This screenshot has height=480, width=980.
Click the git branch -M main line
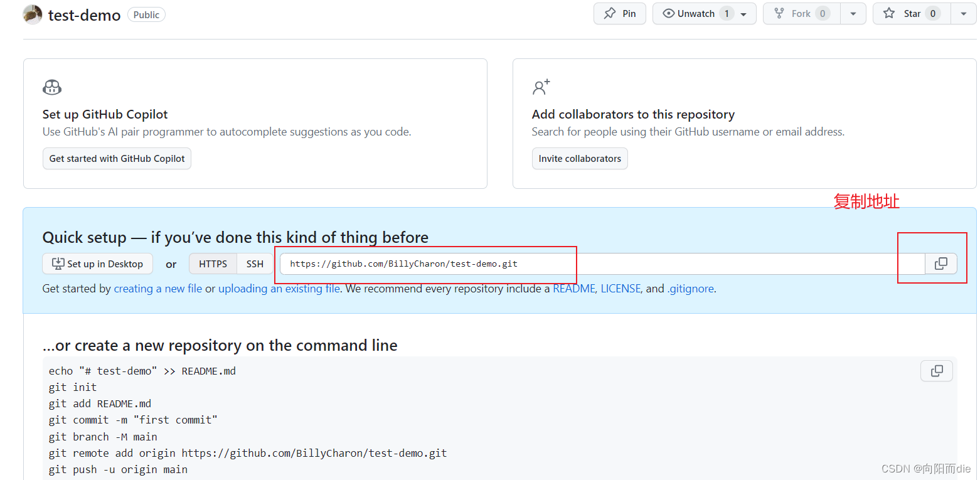click(x=103, y=437)
